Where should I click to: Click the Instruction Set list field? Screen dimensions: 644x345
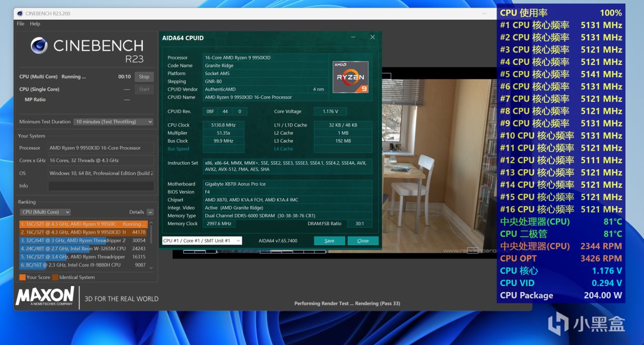pyautogui.click(x=287, y=166)
